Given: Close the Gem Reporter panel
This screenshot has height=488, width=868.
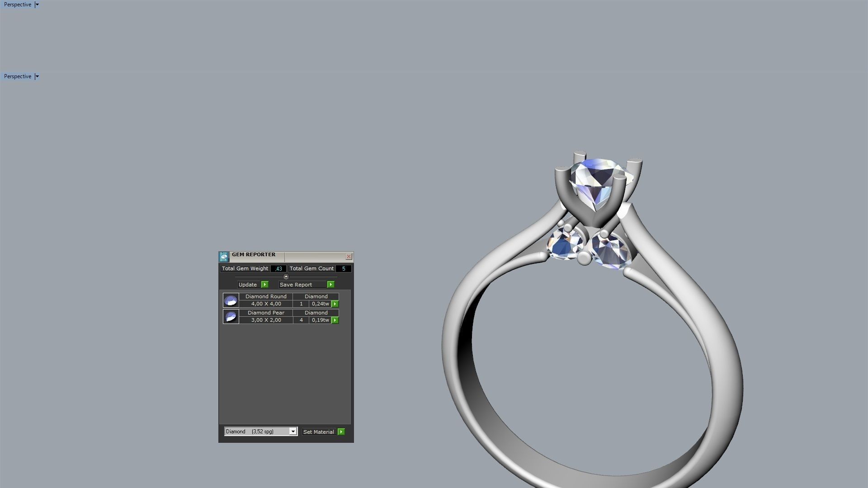Looking at the screenshot, I should pyautogui.click(x=349, y=256).
